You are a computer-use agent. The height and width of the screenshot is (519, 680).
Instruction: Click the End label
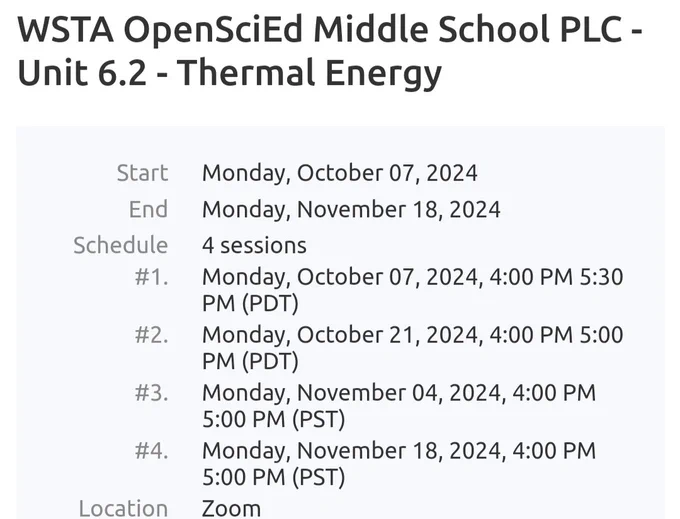click(148, 209)
